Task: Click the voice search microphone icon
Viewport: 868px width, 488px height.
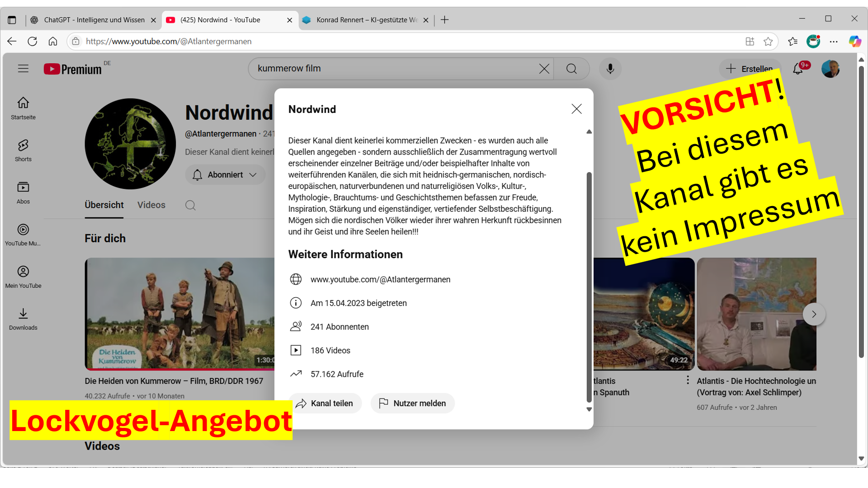Action: tap(610, 69)
